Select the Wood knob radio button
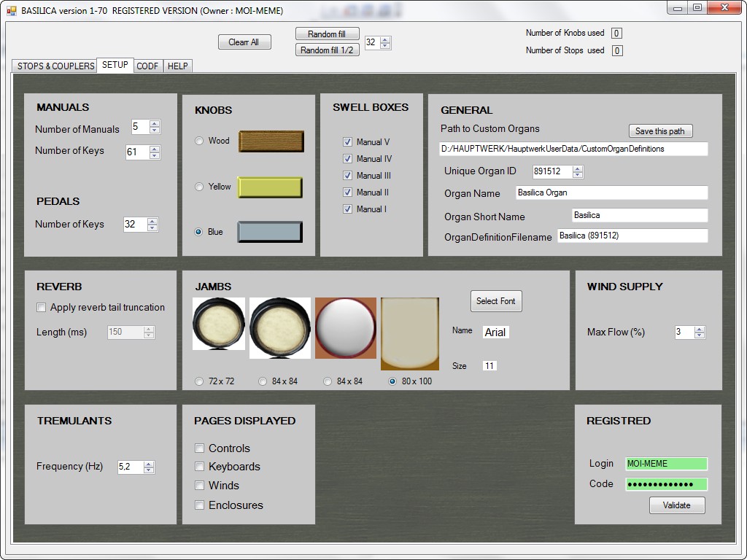Image resolution: width=747 pixels, height=560 pixels. point(199,141)
